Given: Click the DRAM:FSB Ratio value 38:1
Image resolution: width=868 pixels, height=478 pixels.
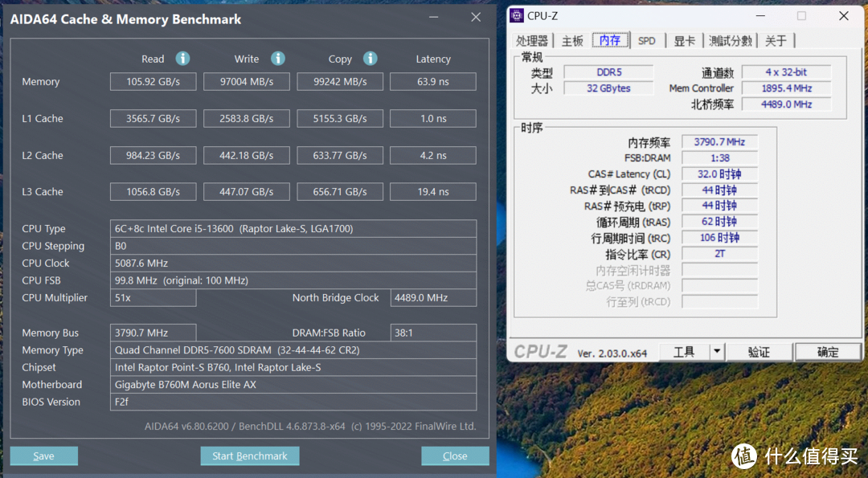Looking at the screenshot, I should click(x=433, y=333).
